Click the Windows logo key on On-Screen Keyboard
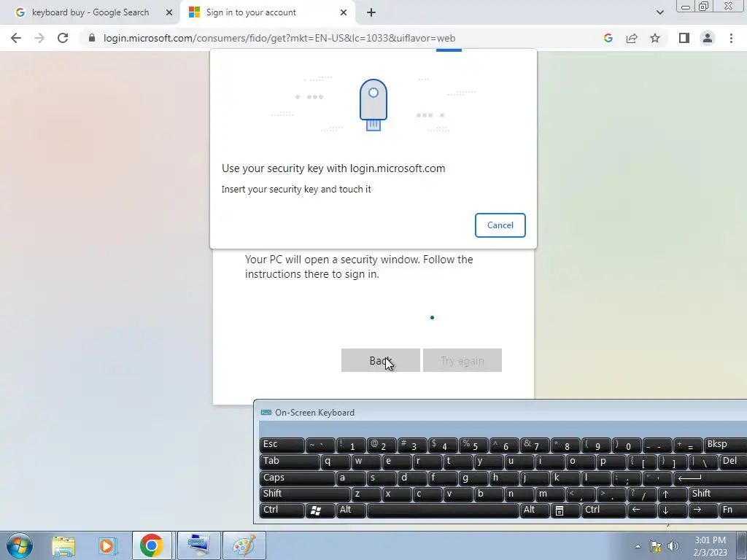Image resolution: width=747 pixels, height=560 pixels. tap(320, 510)
